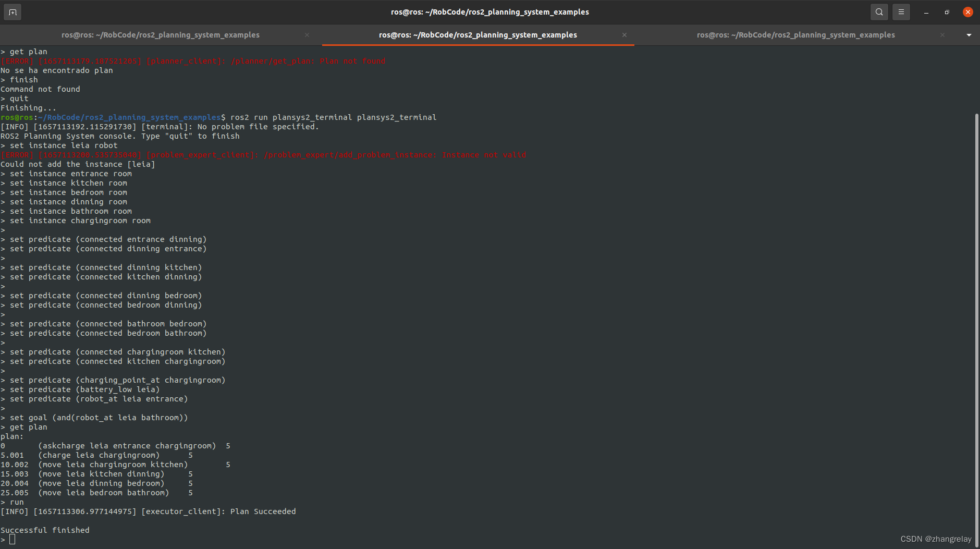980x549 pixels.
Task: Close the leftmost ros2_planning_system_examples tab
Action: click(307, 35)
